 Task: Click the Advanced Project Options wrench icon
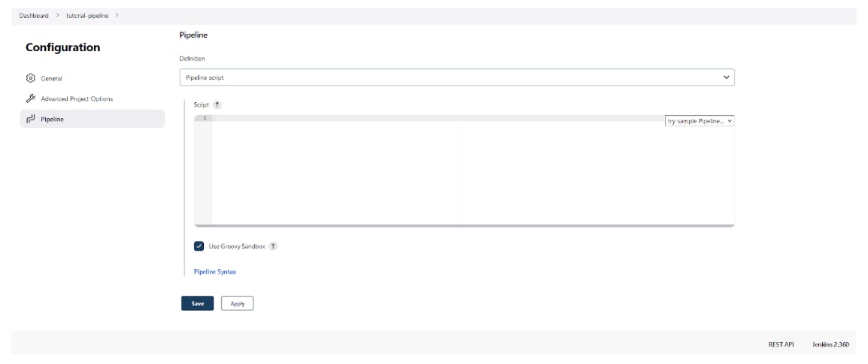pyautogui.click(x=31, y=99)
